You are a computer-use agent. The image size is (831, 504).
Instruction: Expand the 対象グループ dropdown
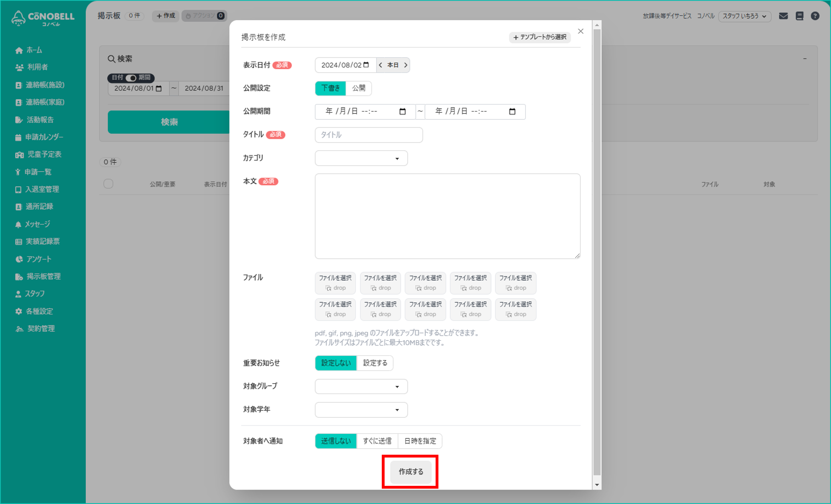(x=361, y=386)
